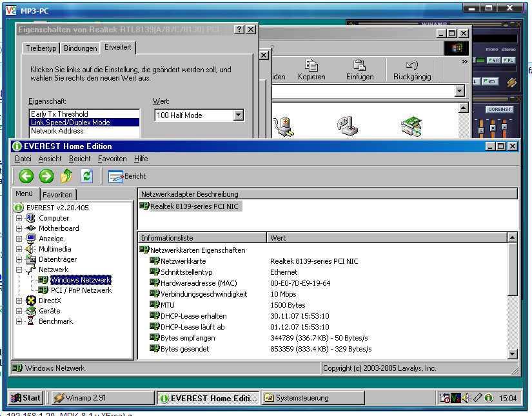Click info list scrollbar up arrow
The image size is (532, 416).
pyautogui.click(x=512, y=237)
